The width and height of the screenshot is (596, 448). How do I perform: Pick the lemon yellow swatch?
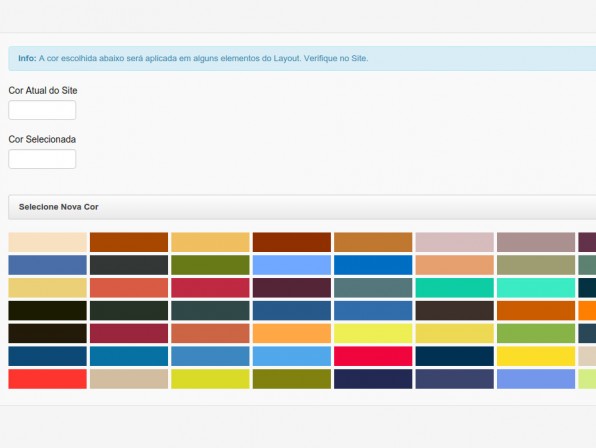coord(373,333)
